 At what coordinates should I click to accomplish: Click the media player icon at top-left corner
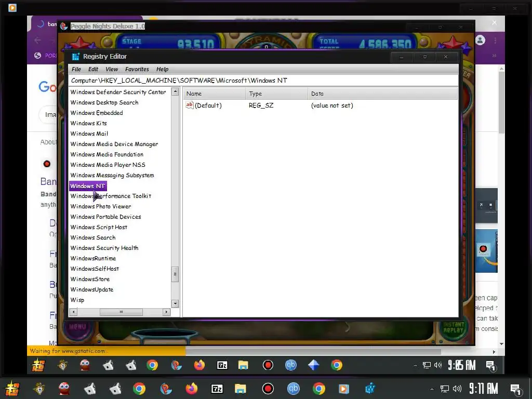pos(12,7)
